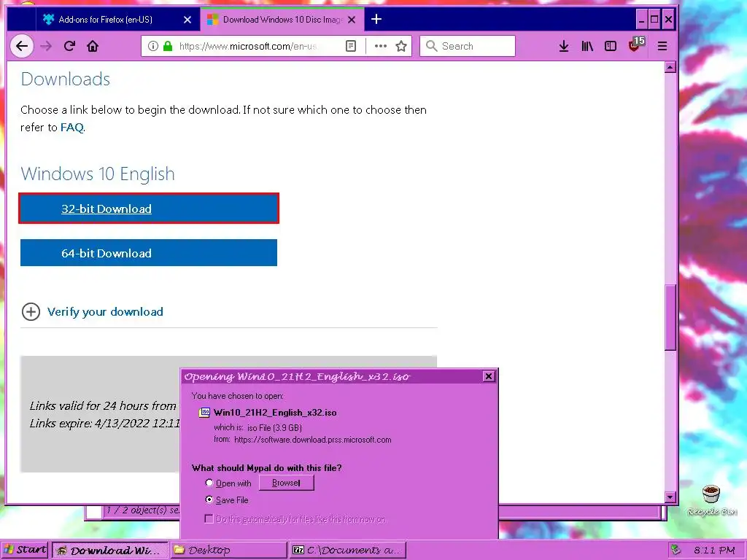Click the page scrollbar up arrow
The width and height of the screenshot is (747, 560).
point(670,67)
